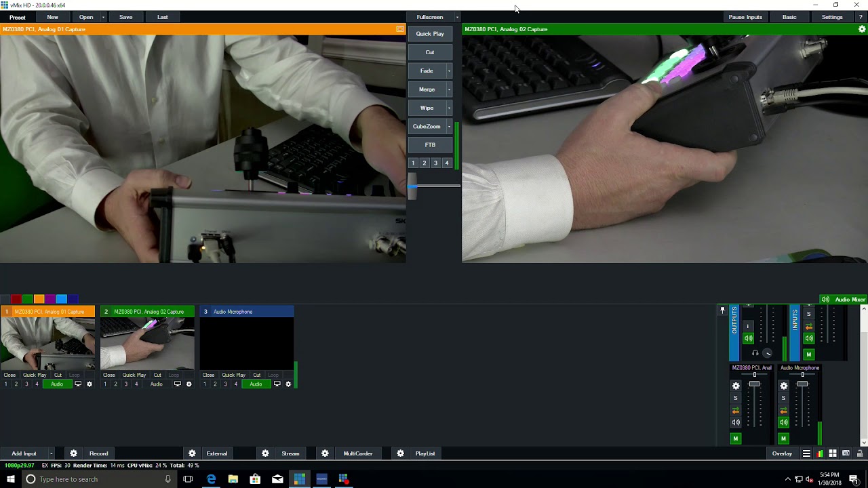The width and height of the screenshot is (868, 488).
Task: Expand the Merge transition dropdown arrow
Action: coord(449,89)
